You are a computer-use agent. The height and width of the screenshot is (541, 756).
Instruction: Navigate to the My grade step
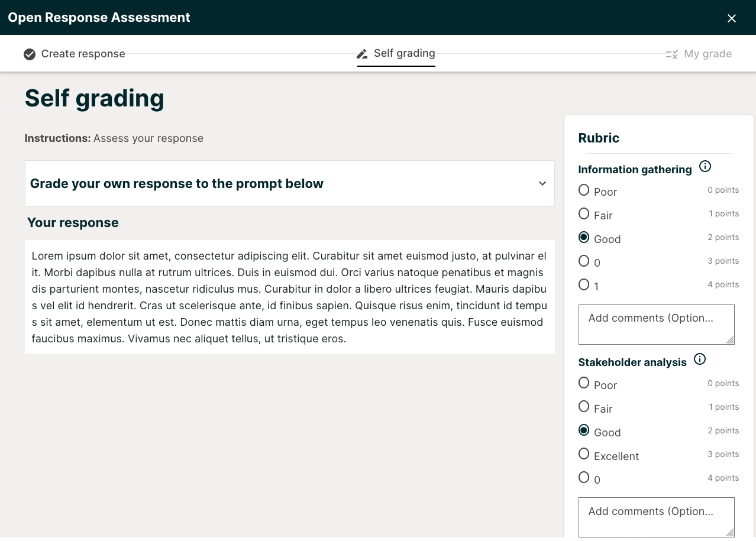coord(707,54)
